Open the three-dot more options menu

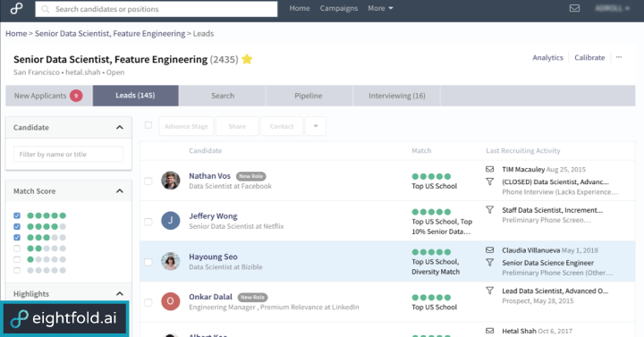[x=619, y=57]
